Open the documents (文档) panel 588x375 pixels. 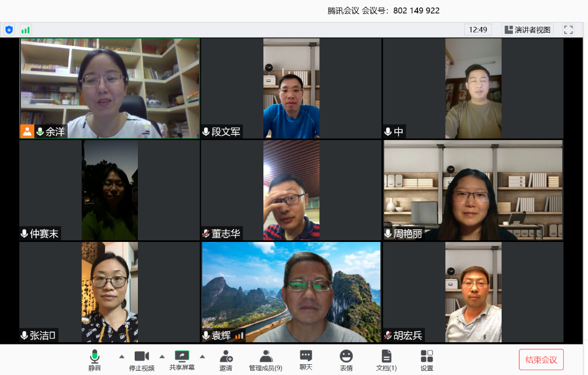point(386,361)
